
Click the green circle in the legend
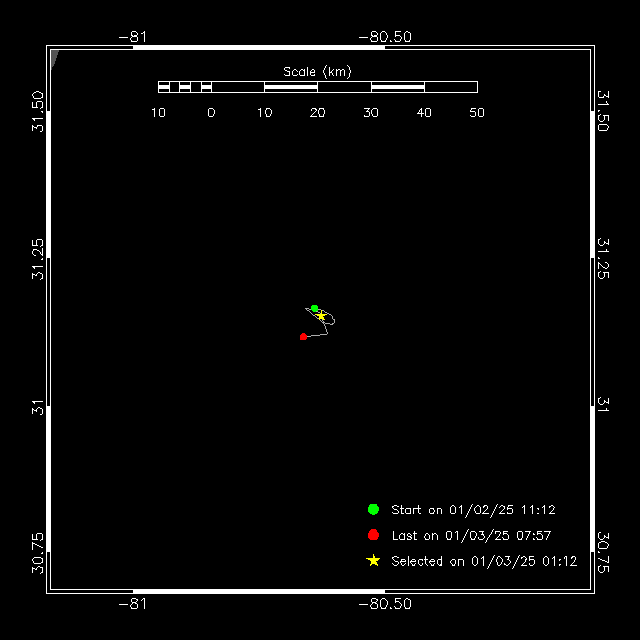(373, 509)
